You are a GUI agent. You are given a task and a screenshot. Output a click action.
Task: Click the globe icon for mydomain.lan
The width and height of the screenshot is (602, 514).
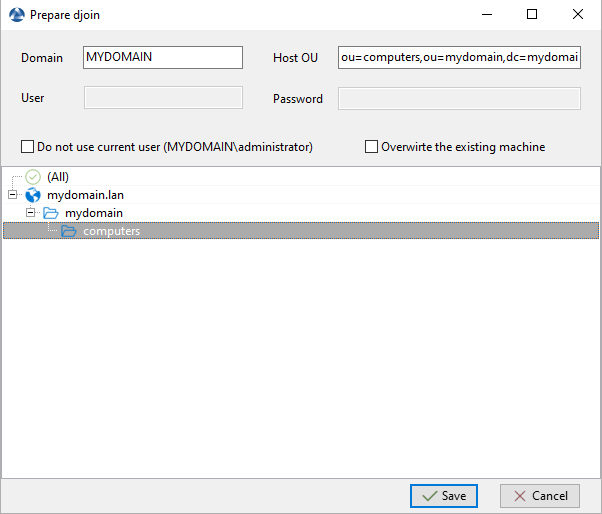pos(33,195)
